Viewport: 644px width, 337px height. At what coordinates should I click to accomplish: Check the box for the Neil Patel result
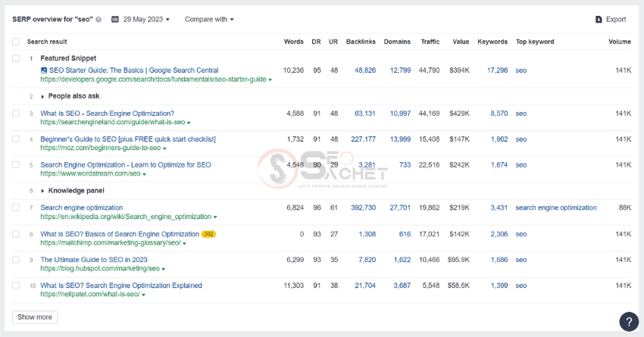tap(16, 286)
